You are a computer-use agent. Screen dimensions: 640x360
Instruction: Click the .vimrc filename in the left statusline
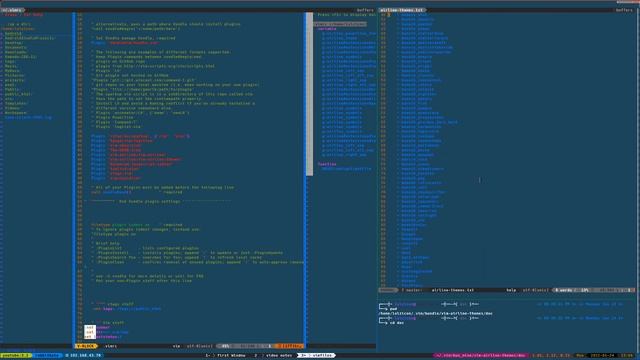[x=111, y=346]
